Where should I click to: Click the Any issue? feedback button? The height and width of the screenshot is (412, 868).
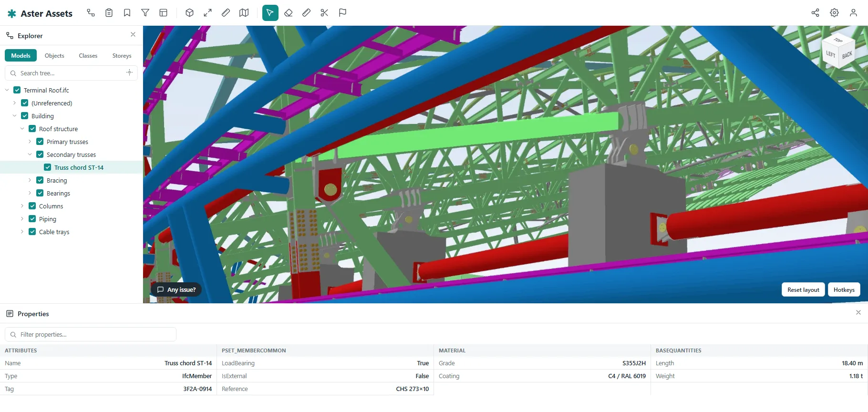(x=176, y=289)
